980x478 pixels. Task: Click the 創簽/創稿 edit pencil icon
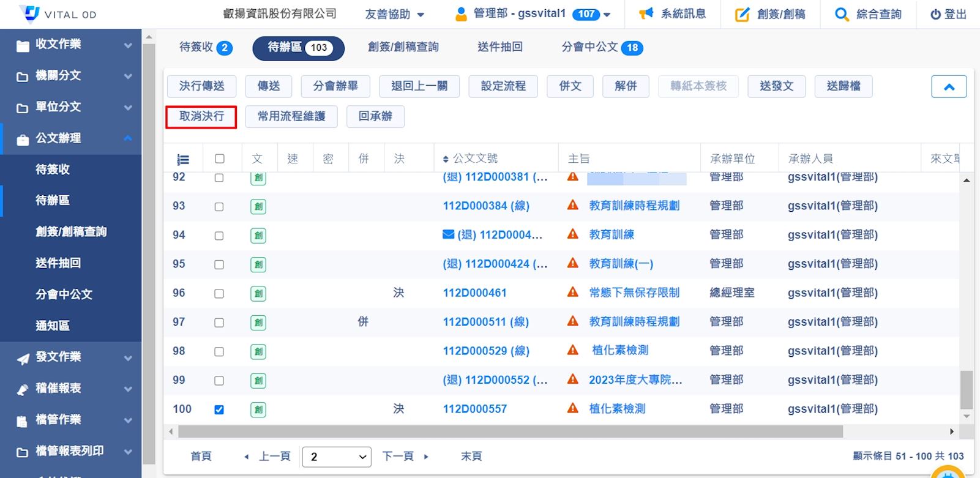pyautogui.click(x=742, y=14)
